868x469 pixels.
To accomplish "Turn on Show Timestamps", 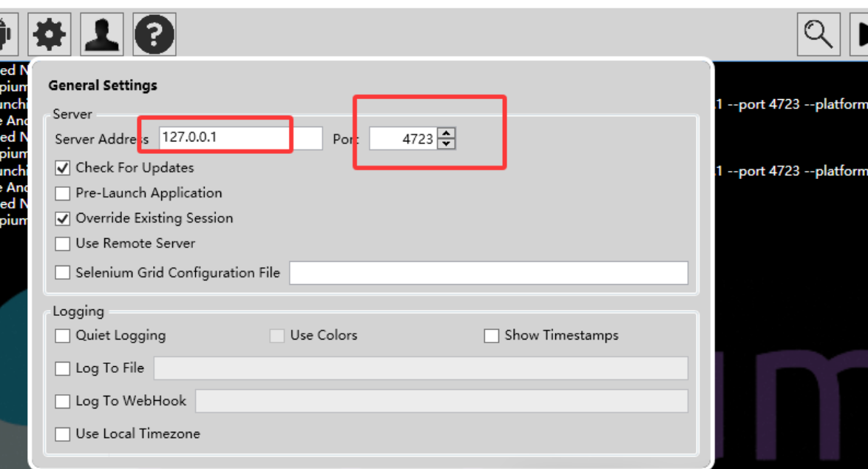I will click(x=492, y=336).
